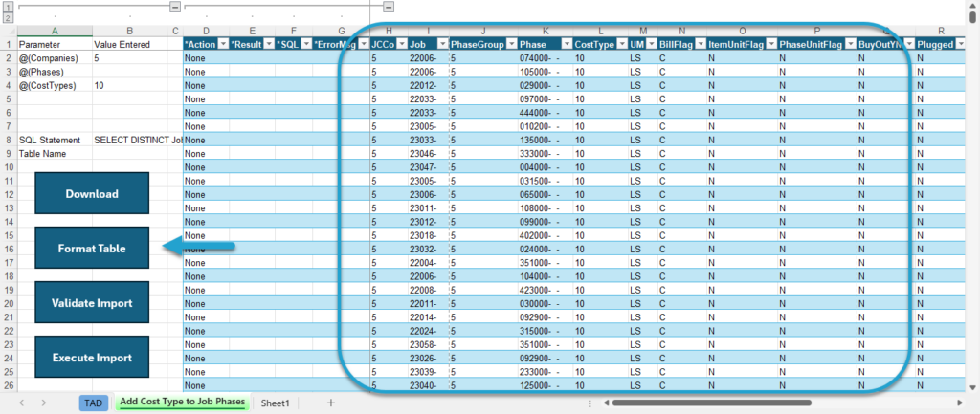Switch to the TAD sheet tab

click(x=93, y=403)
